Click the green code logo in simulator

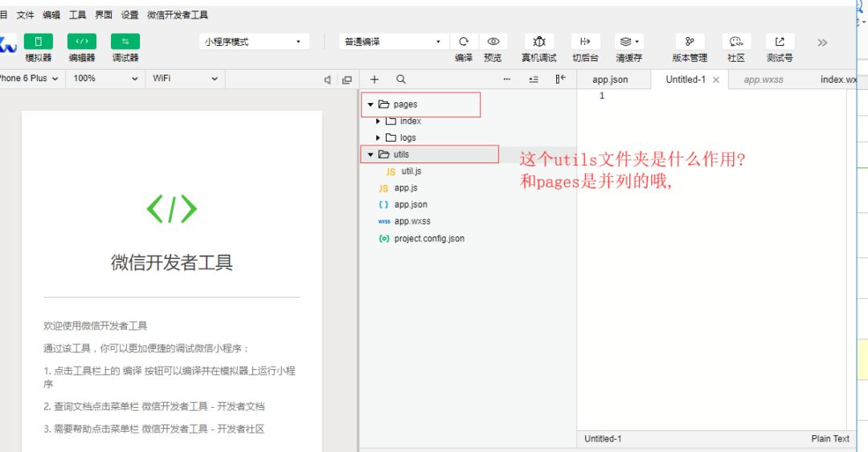point(172,209)
